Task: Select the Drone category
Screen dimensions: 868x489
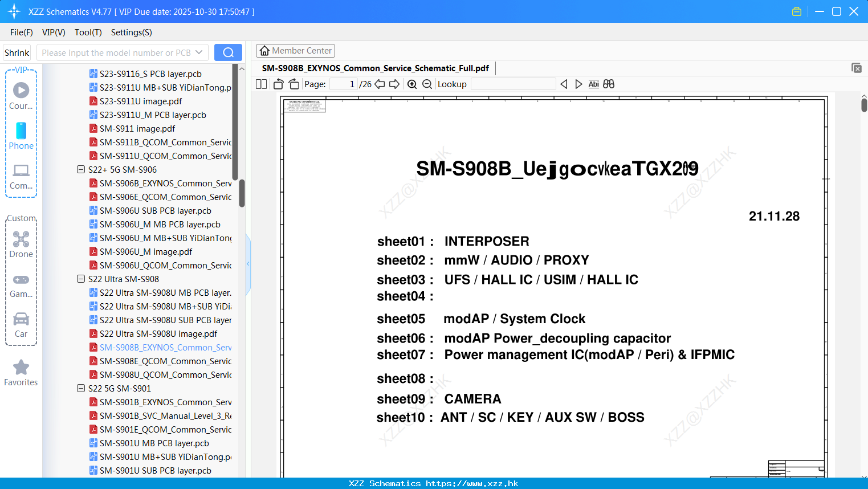Action: 21,244
